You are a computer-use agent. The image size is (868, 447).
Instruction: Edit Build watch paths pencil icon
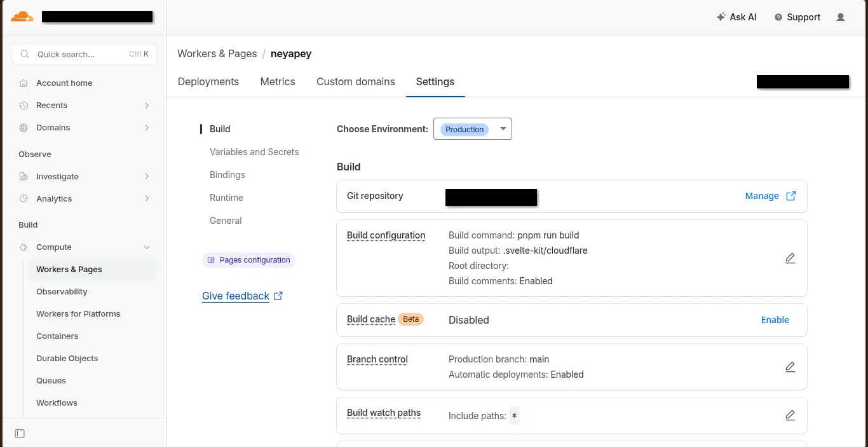point(790,415)
